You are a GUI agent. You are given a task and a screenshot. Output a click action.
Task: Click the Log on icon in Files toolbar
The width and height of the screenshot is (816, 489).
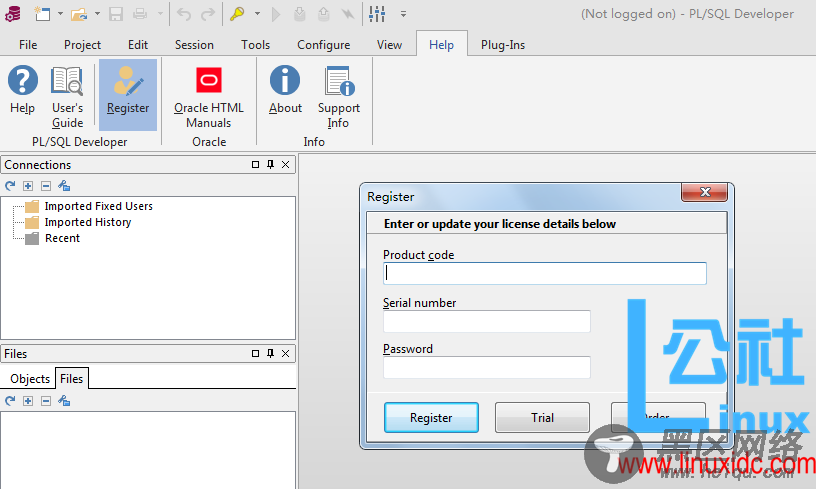64,401
